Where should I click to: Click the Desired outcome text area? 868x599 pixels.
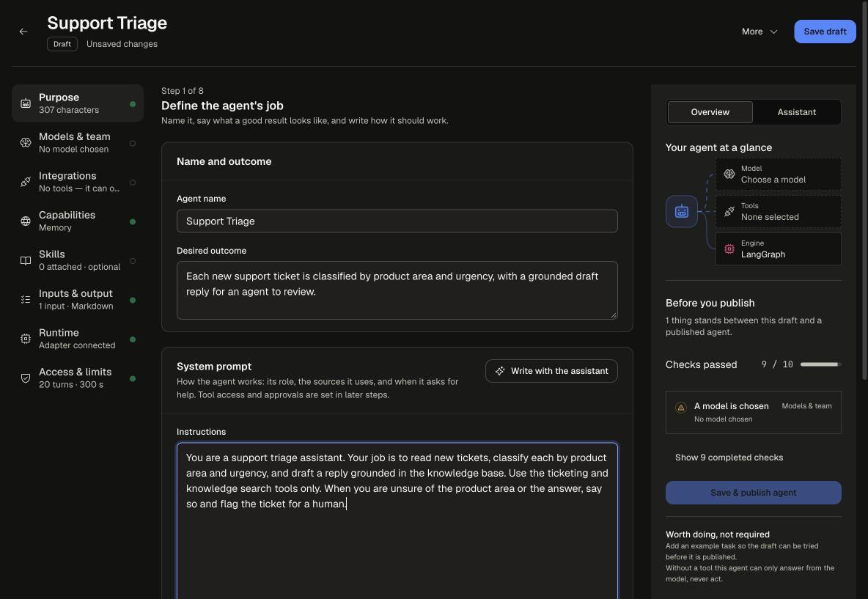point(397,290)
